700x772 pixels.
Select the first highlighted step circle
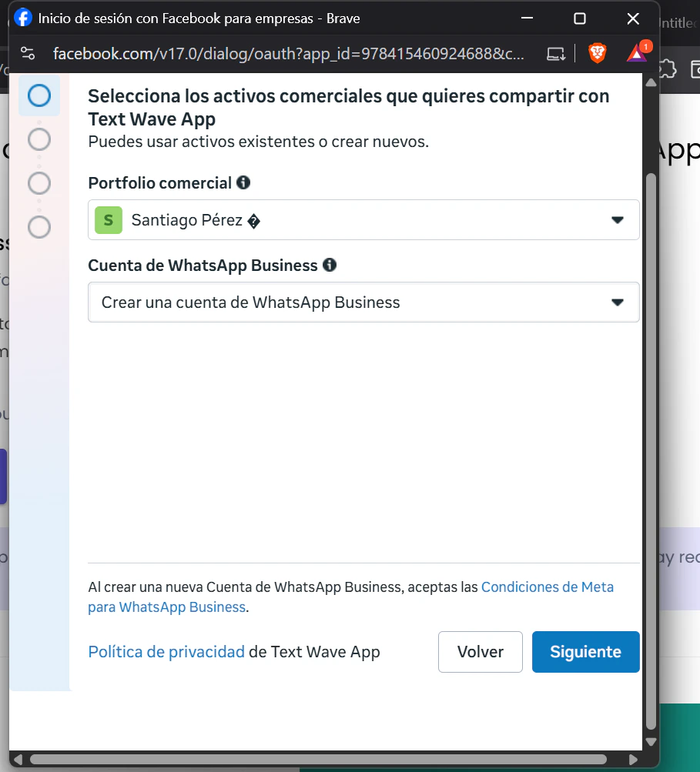coord(39,95)
